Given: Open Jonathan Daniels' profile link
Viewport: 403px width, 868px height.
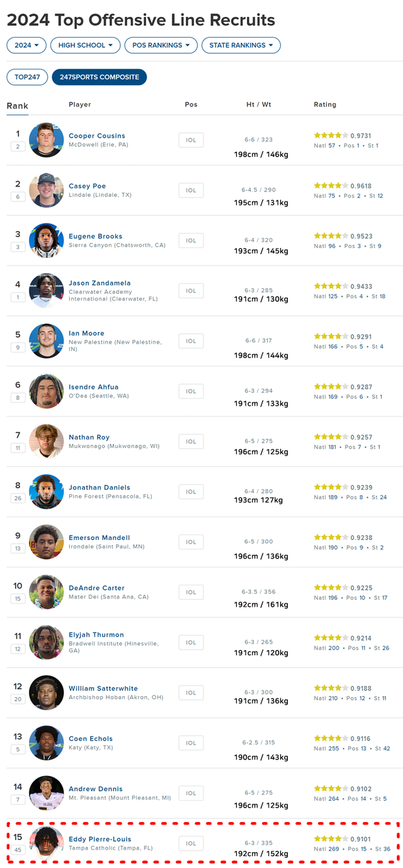Looking at the screenshot, I should [x=99, y=487].
